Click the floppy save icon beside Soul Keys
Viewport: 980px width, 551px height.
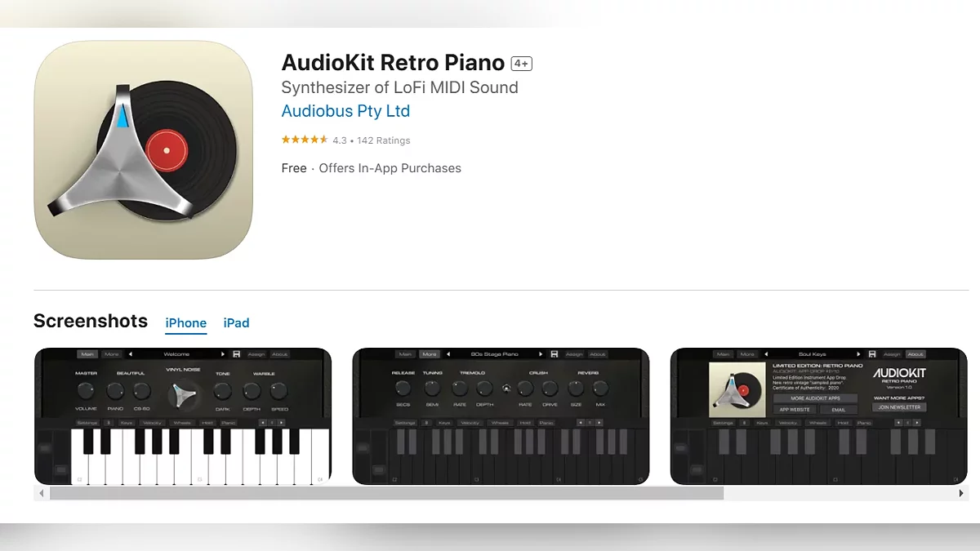(x=872, y=354)
